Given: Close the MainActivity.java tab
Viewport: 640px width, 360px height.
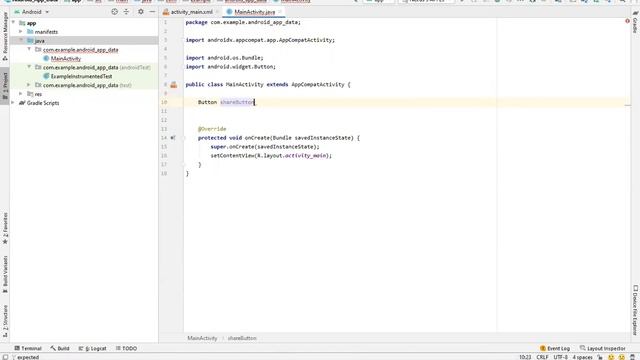Looking at the screenshot, I should pyautogui.click(x=280, y=12).
